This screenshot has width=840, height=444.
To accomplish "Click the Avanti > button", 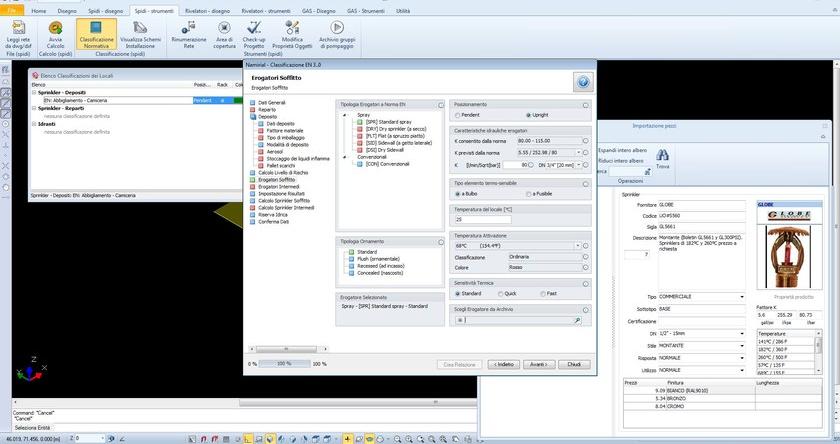I will [538, 364].
